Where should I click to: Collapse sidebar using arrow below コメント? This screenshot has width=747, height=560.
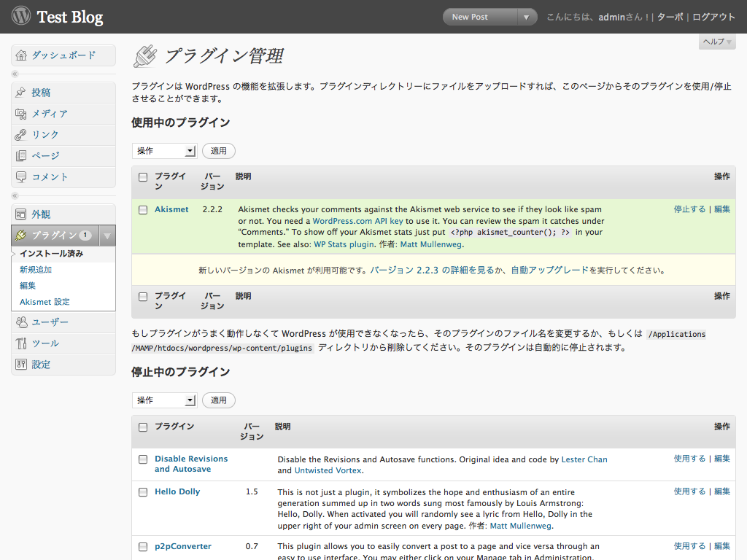[15, 195]
